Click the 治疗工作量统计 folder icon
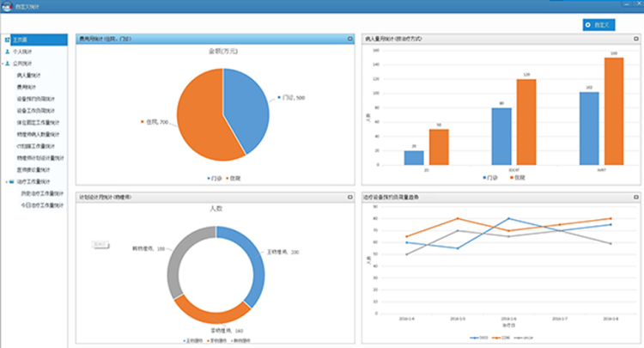The height and width of the screenshot is (348, 644). tap(10, 182)
